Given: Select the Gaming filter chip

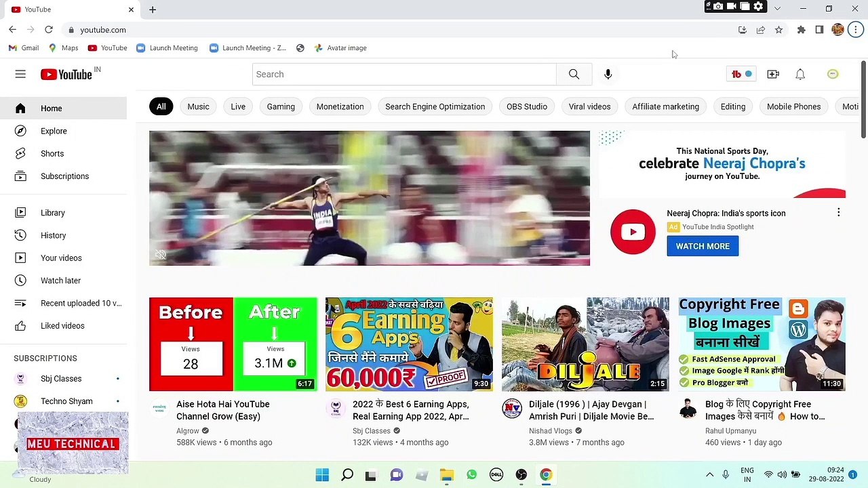Looking at the screenshot, I should (281, 106).
